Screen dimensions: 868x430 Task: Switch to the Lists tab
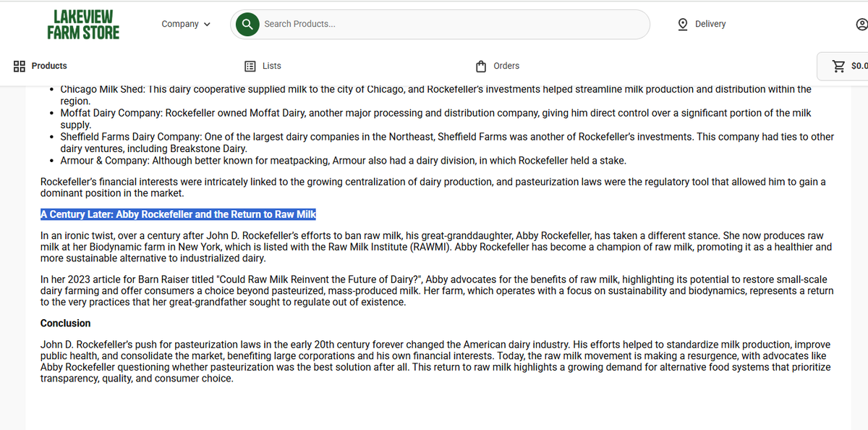[271, 66]
